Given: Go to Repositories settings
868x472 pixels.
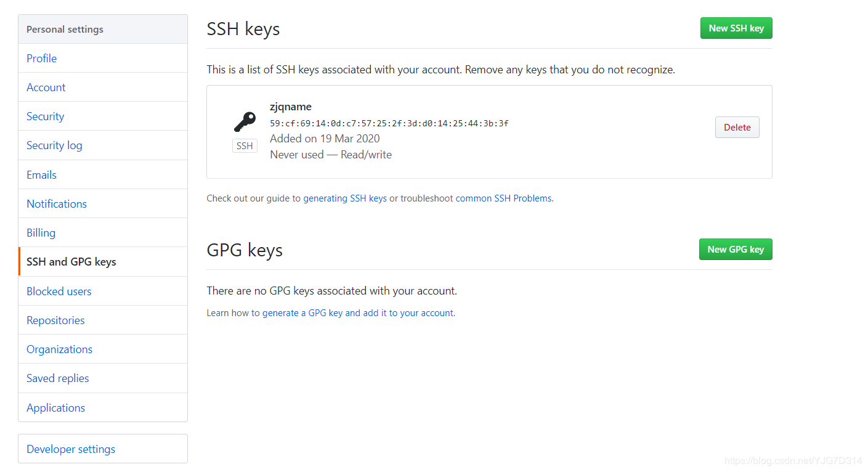Looking at the screenshot, I should (55, 320).
